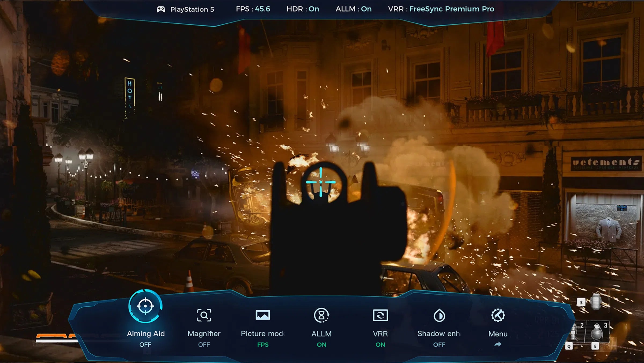Click the Shadow enhancer droplet icon
644x363 pixels.
439,315
